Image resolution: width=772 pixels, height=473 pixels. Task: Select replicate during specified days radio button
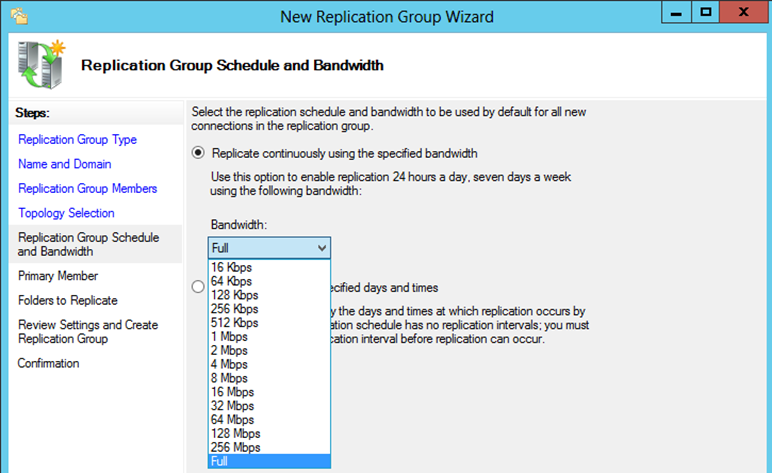198,287
